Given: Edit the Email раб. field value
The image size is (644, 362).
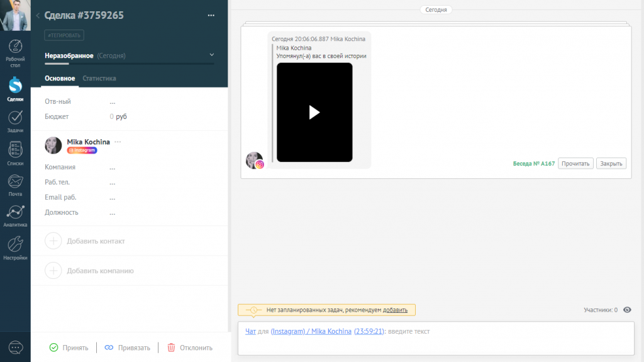Looking at the screenshot, I should click(x=113, y=198).
